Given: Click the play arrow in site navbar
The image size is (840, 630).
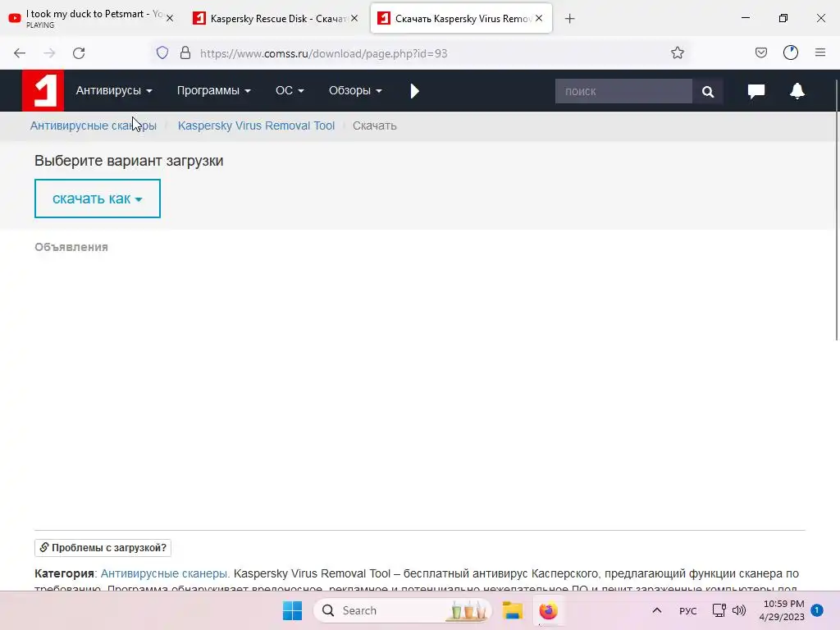Looking at the screenshot, I should tap(414, 91).
